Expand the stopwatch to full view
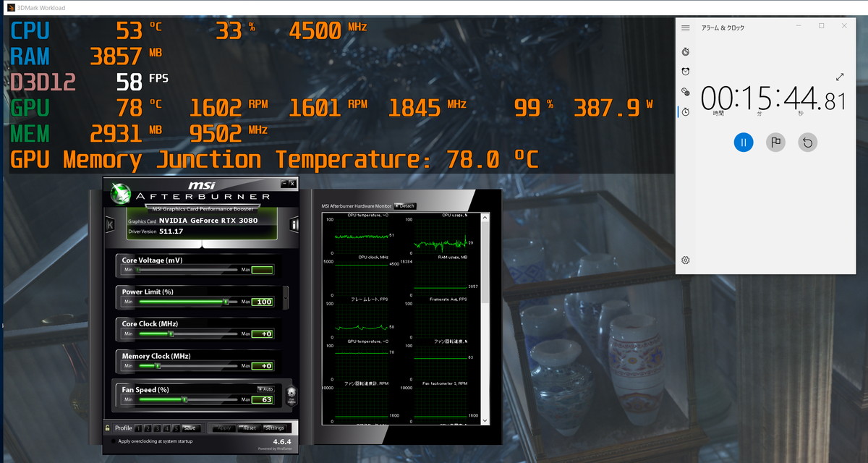Screen dimensions: 868x463 [x=840, y=77]
